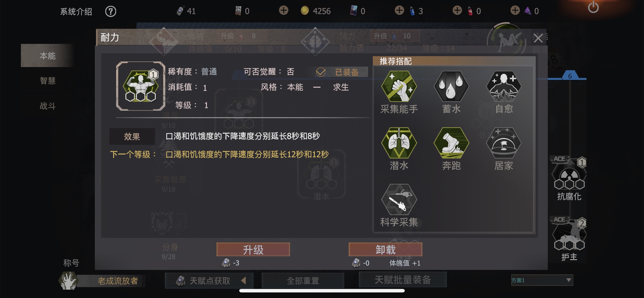Open the 潜水 lungs talent icon
This screenshot has width=644, height=298.
399,143
